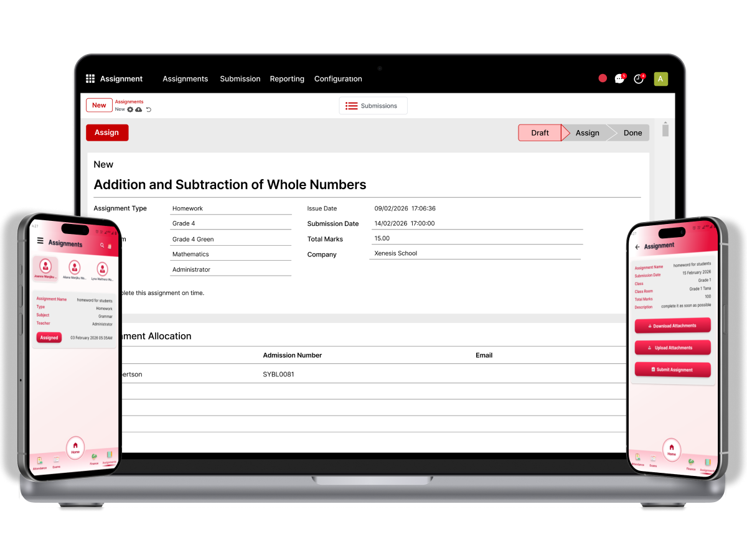Viewport: 747px width, 560px height.
Task: Click the vertical scrollbar thumb
Action: [665, 130]
